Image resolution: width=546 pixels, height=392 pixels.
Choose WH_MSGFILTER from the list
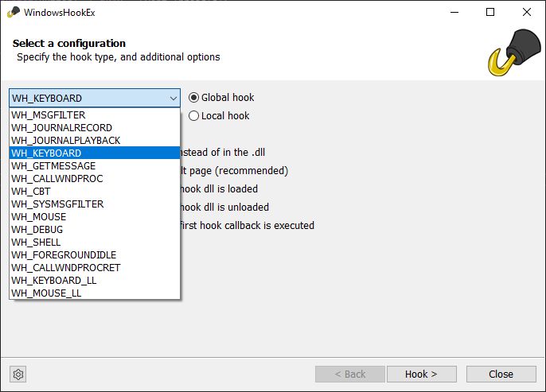(x=95, y=115)
